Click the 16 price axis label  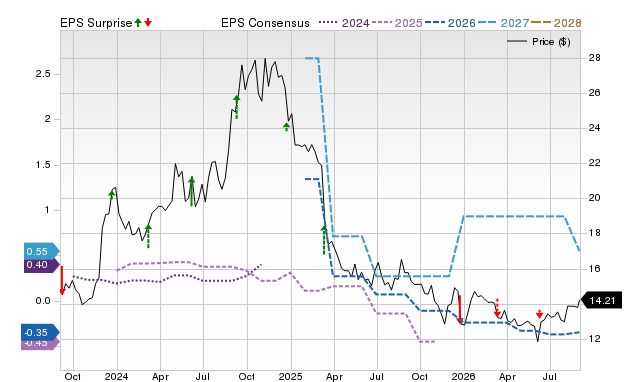coord(594,268)
